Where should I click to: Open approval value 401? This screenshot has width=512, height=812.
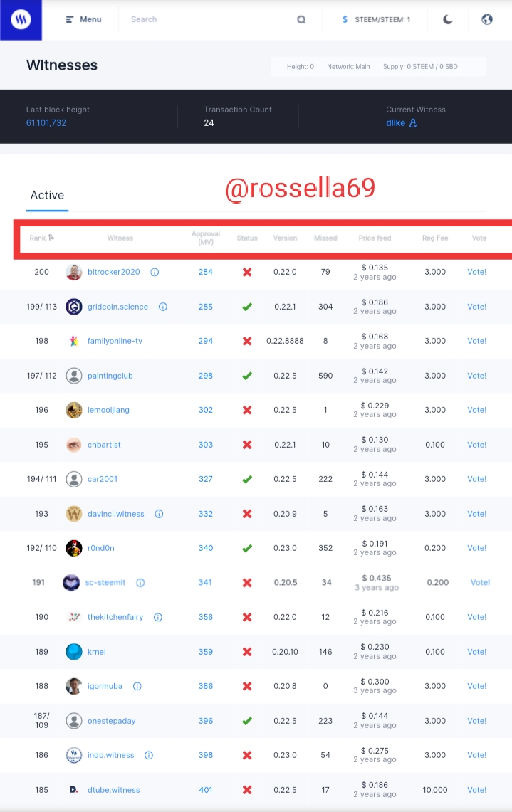click(206, 790)
